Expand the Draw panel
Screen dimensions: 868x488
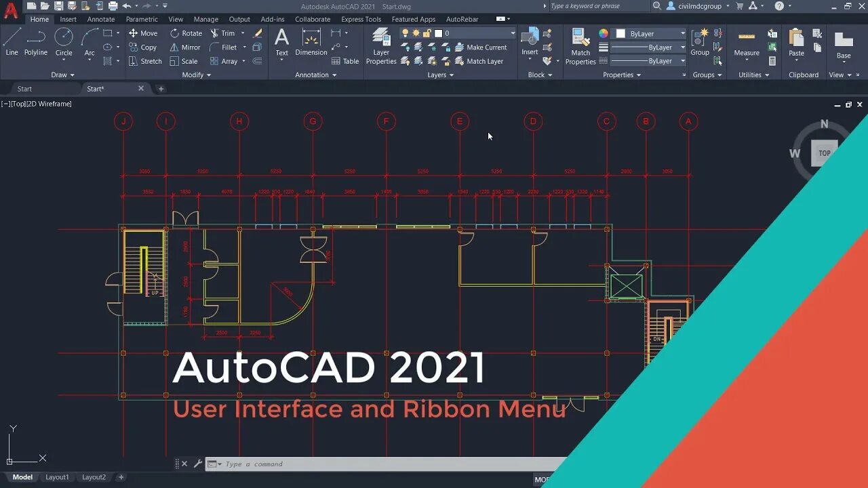tap(63, 75)
